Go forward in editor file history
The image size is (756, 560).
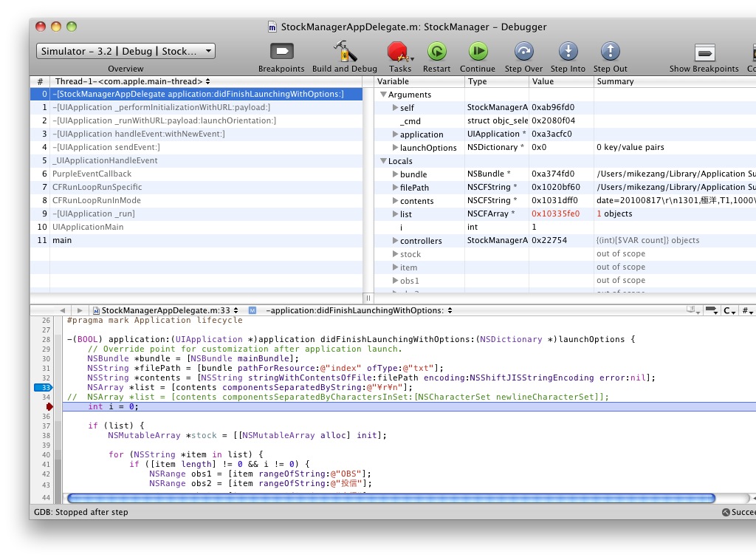80,310
